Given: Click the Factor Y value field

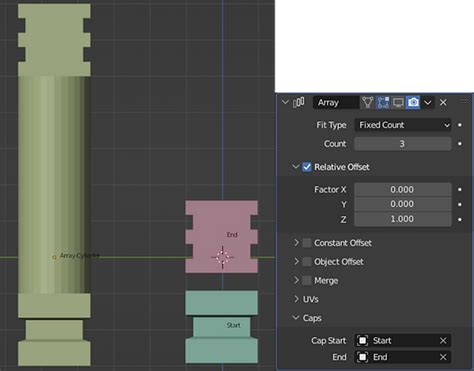Looking at the screenshot, I should (403, 204).
